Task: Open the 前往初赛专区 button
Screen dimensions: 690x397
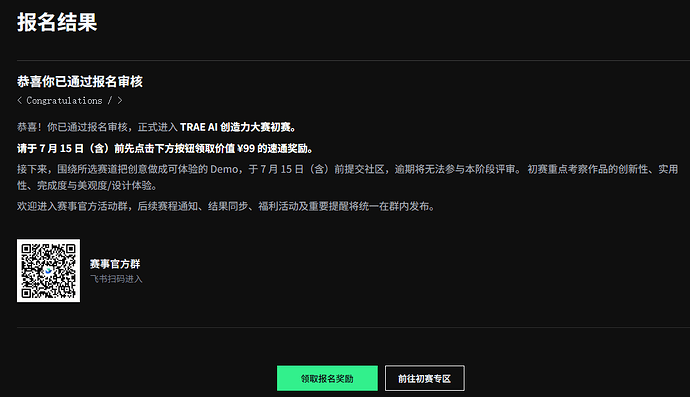Action: tap(425, 378)
